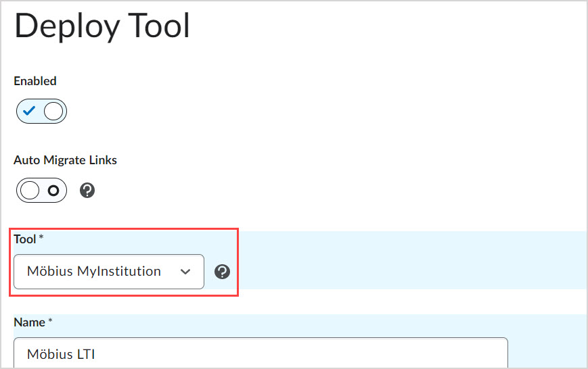
Task: Click the Deploy Tool page heading
Action: (x=102, y=26)
